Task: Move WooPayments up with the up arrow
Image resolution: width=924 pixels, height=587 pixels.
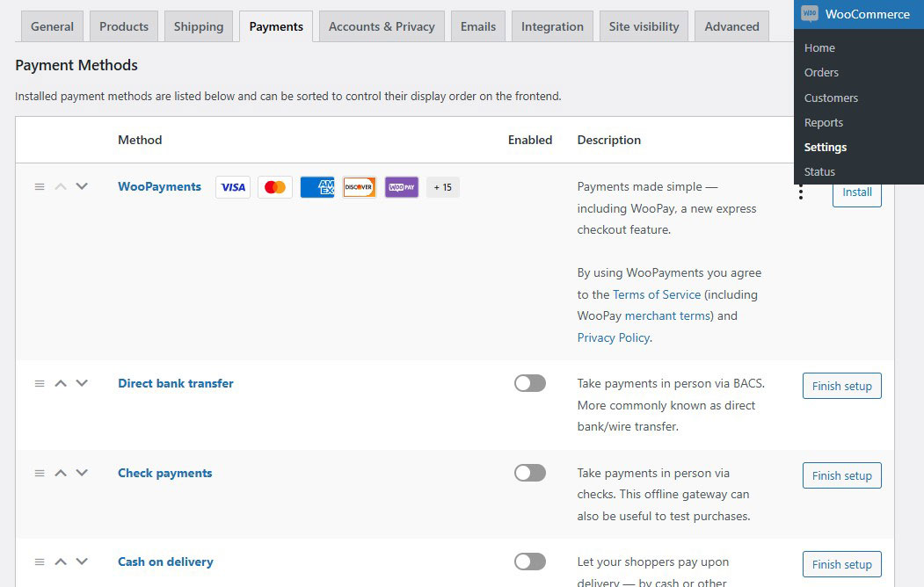Action: point(61,186)
